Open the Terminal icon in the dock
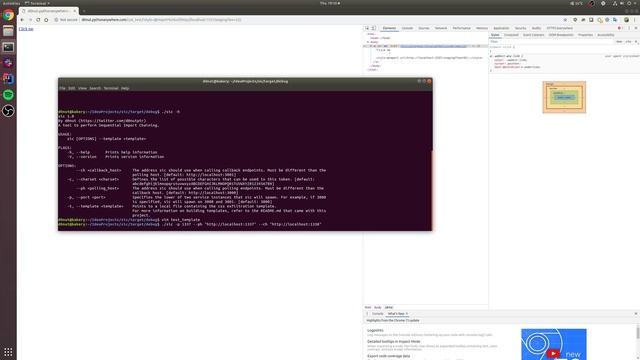The width and height of the screenshot is (640, 360). [8, 47]
